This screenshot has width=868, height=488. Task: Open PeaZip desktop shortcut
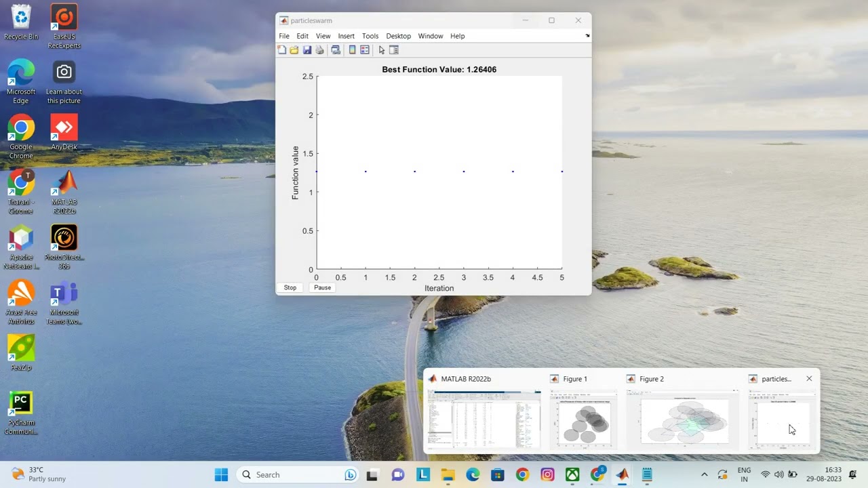pyautogui.click(x=21, y=352)
